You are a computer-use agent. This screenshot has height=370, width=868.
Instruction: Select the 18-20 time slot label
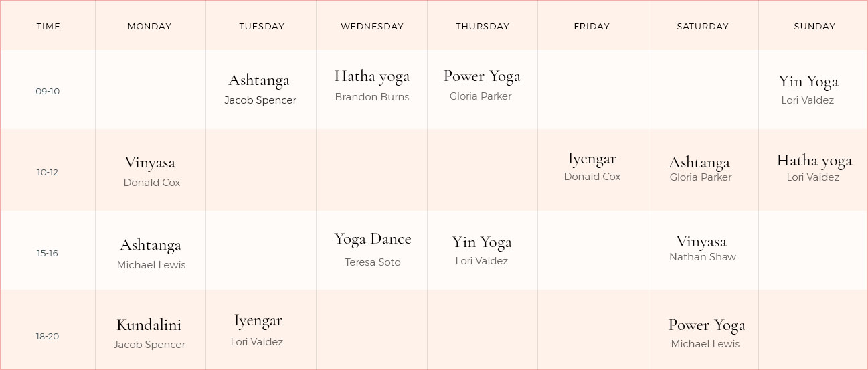(x=48, y=336)
